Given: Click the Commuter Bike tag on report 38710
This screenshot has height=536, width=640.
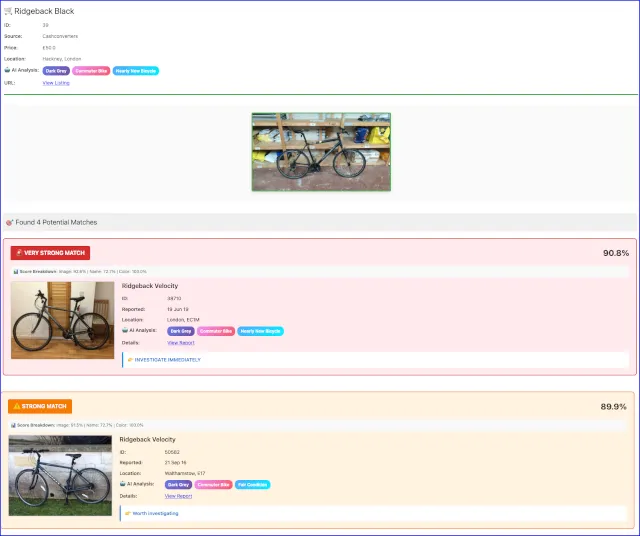Looking at the screenshot, I should (216, 331).
